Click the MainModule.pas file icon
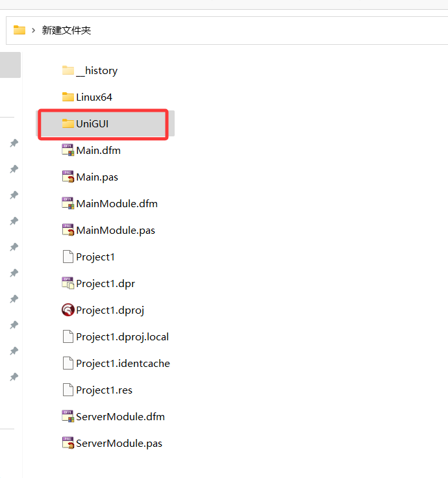448x478 pixels. [x=68, y=230]
